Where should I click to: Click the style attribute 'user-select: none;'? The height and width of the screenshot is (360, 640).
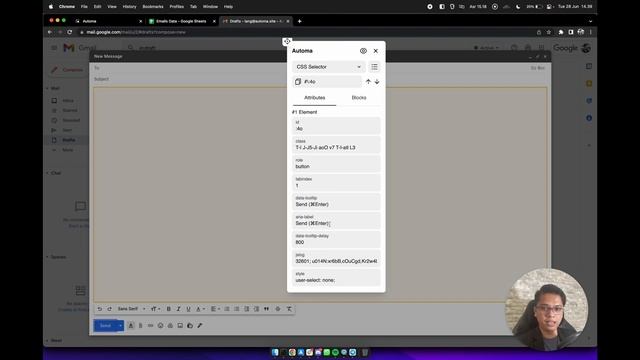pos(336,278)
